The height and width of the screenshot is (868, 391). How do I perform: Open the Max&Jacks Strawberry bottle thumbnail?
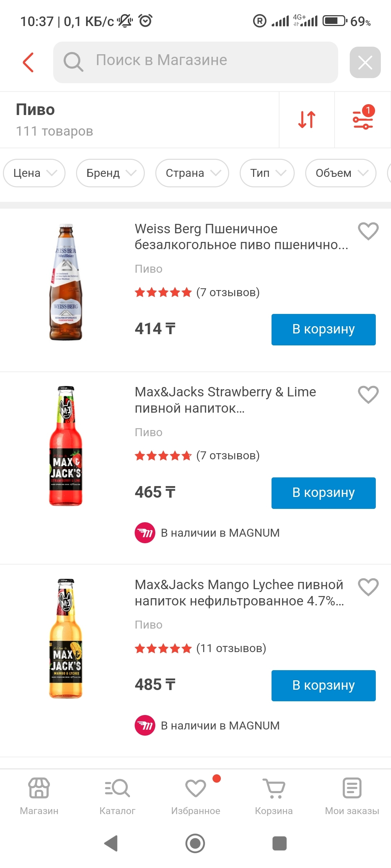pyautogui.click(x=66, y=446)
